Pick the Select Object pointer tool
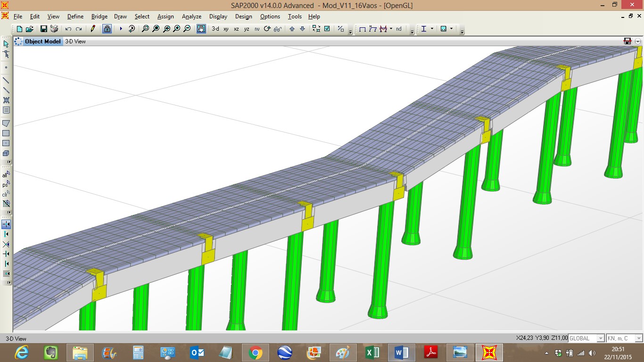 point(6,44)
